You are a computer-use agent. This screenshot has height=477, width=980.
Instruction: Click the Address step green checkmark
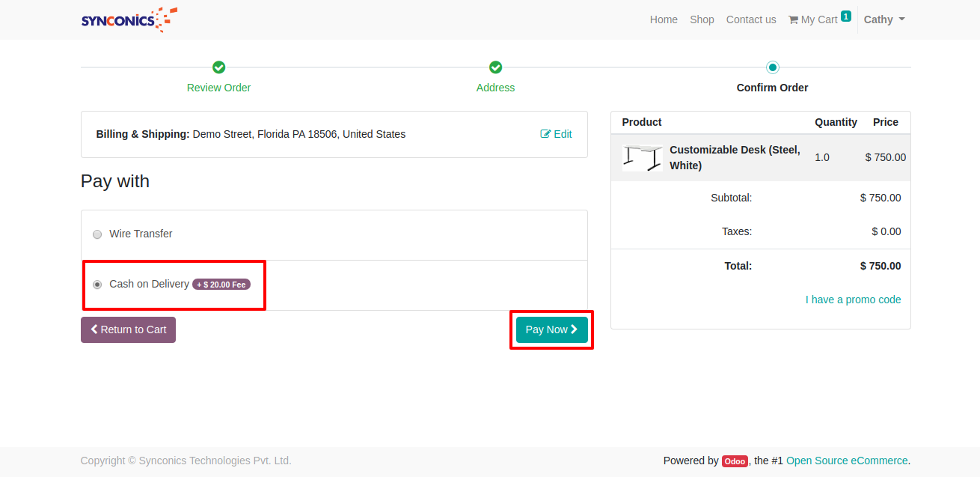point(495,67)
